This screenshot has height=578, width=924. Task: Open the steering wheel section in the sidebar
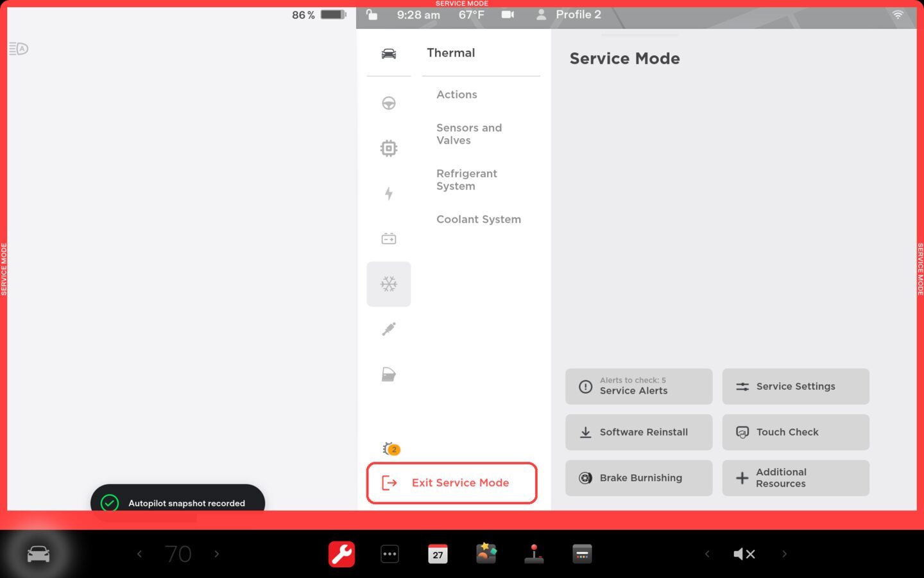(x=388, y=103)
